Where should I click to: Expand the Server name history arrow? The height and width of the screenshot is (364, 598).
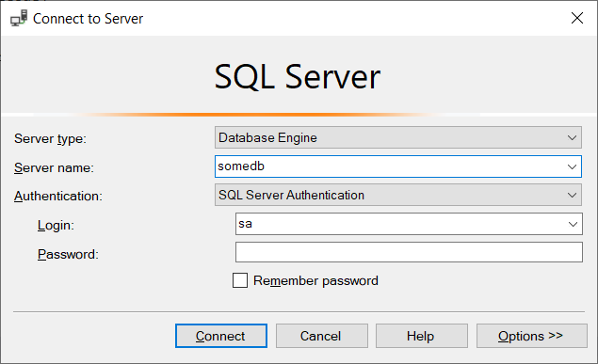click(x=572, y=166)
